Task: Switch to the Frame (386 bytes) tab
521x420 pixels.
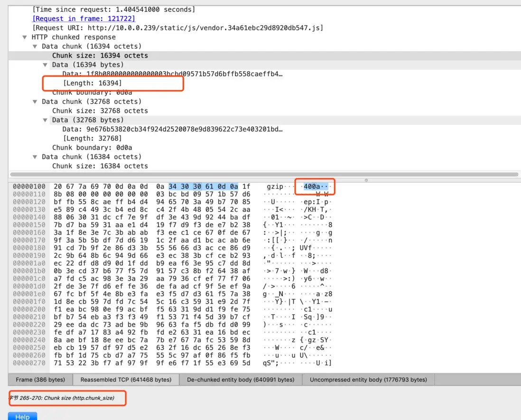Action: point(40,379)
